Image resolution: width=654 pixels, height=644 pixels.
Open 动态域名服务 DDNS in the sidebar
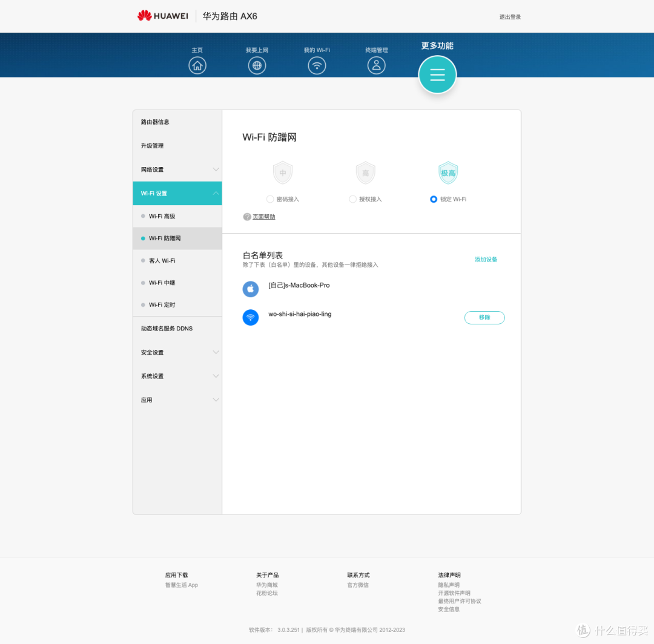point(177,329)
